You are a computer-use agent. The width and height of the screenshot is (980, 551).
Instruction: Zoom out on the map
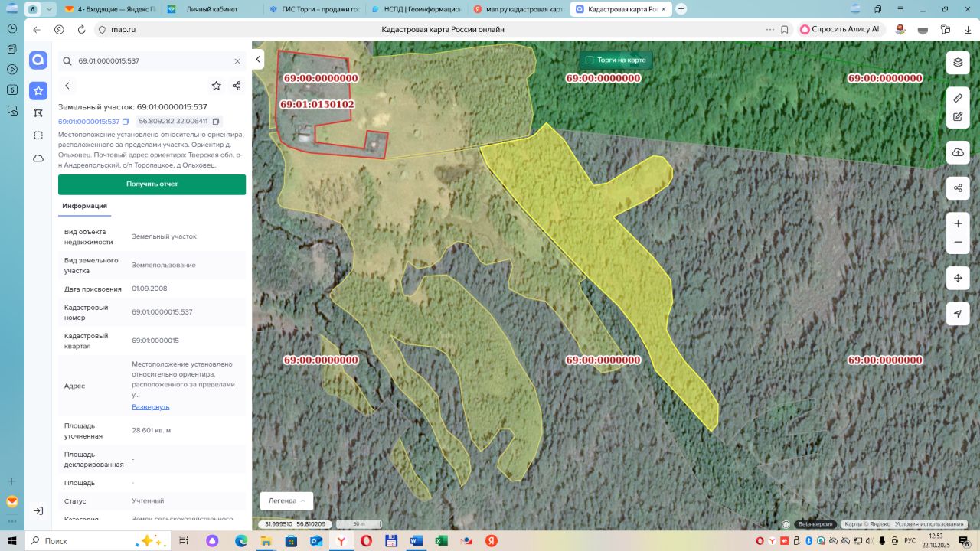pos(958,243)
